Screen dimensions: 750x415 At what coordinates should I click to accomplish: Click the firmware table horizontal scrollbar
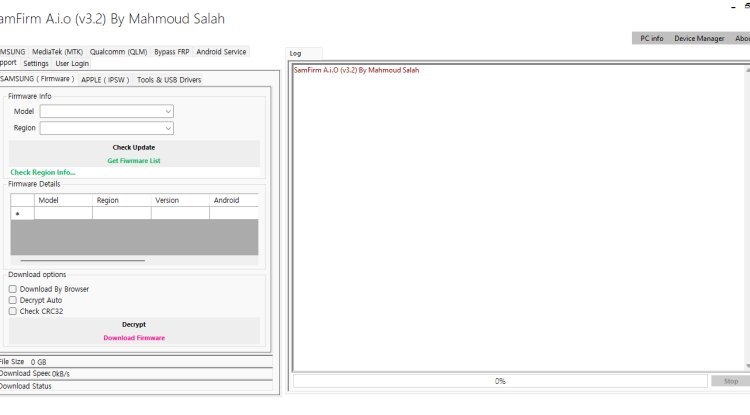pos(83,261)
